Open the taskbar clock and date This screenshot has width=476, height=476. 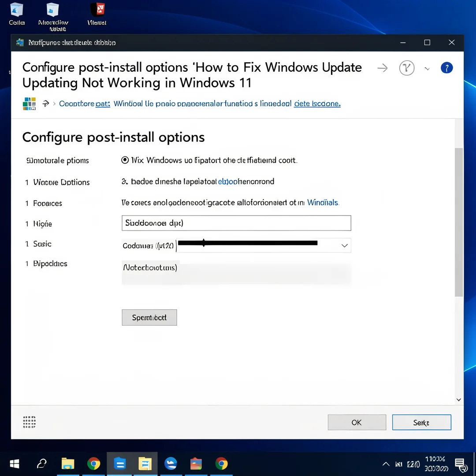pos(436,464)
